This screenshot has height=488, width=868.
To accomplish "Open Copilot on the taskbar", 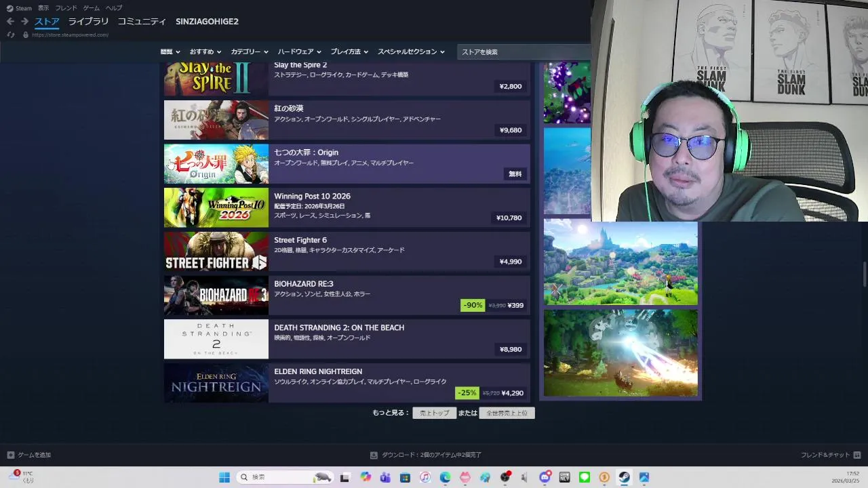I will coord(366,477).
